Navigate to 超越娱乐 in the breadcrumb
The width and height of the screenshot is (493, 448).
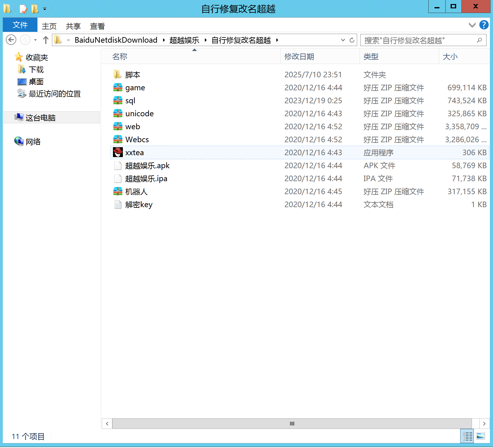coord(184,40)
